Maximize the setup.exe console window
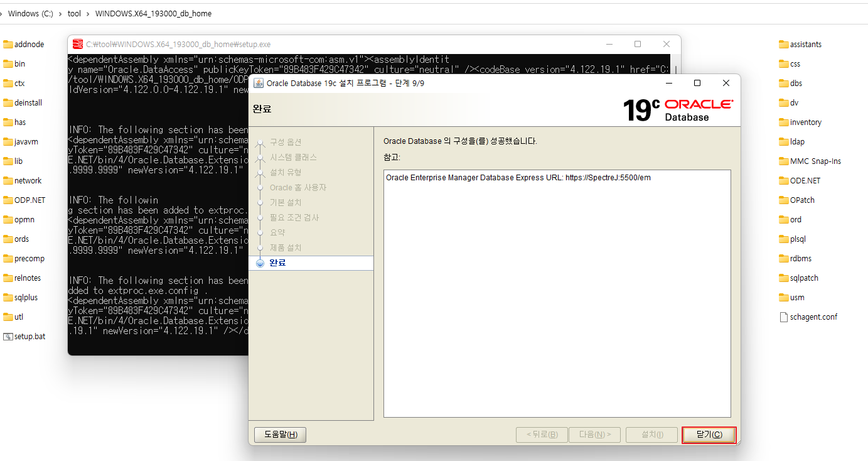 coord(638,44)
